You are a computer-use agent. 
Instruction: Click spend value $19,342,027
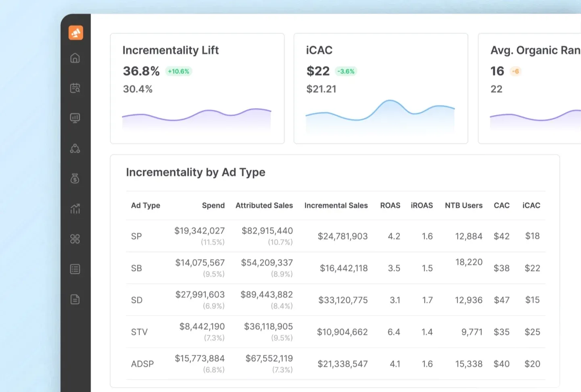click(199, 231)
